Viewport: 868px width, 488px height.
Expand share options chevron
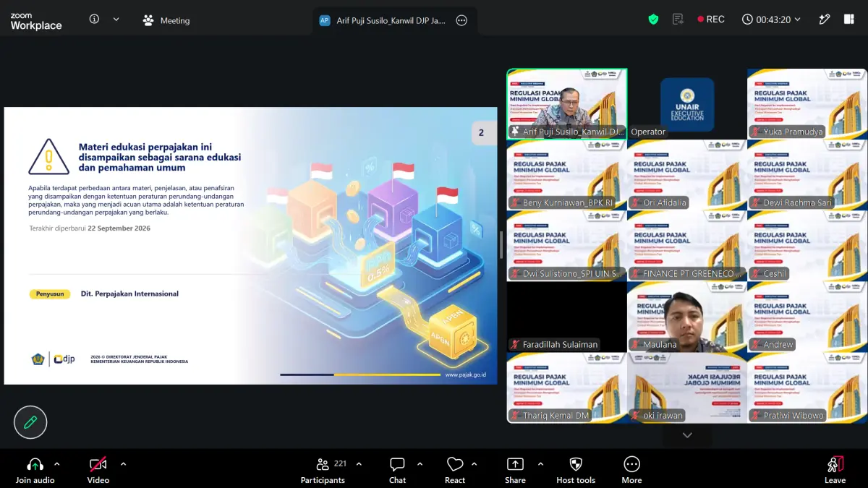tap(540, 464)
